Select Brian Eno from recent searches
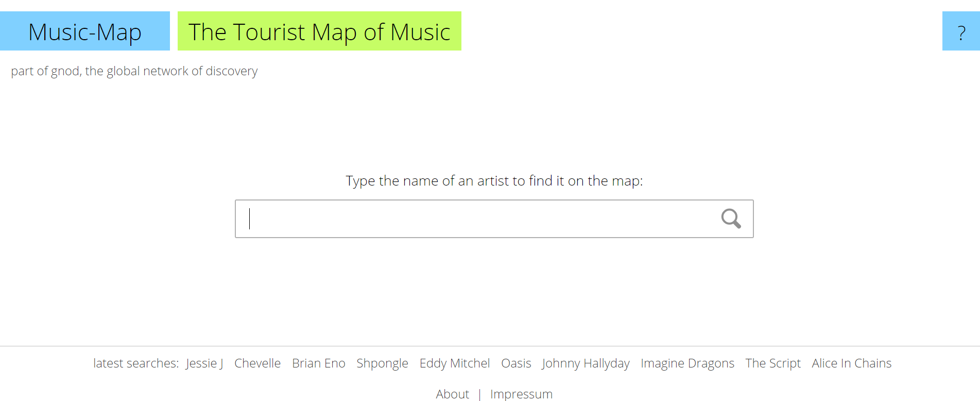The height and width of the screenshot is (401, 980). (x=318, y=363)
